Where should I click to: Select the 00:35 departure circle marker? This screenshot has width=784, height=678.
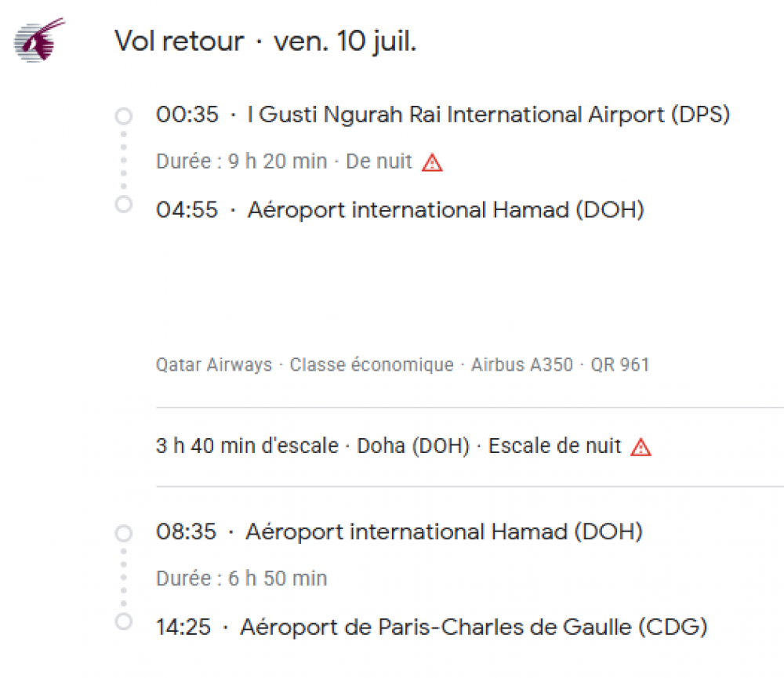123,116
